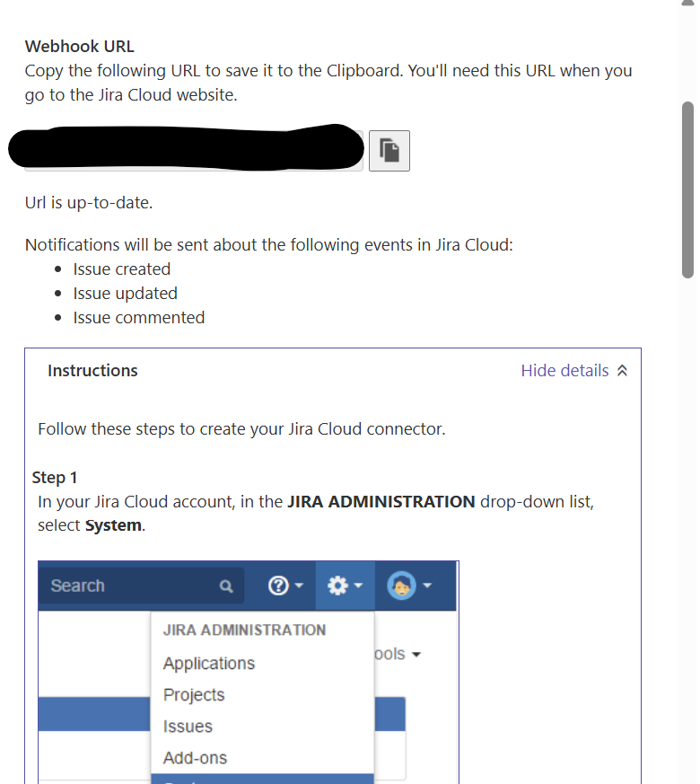Screen dimensions: 700x784
Task: Click Applications in the Jira Administration menu
Action: tap(209, 663)
